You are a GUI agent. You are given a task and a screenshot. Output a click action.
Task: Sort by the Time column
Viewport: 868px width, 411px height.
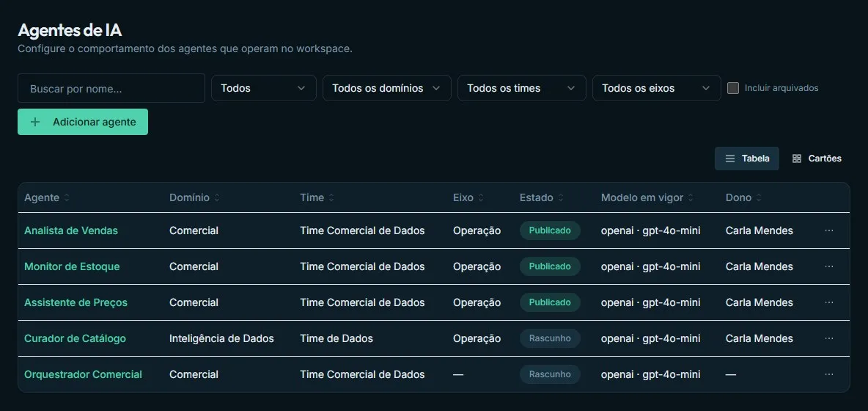317,197
